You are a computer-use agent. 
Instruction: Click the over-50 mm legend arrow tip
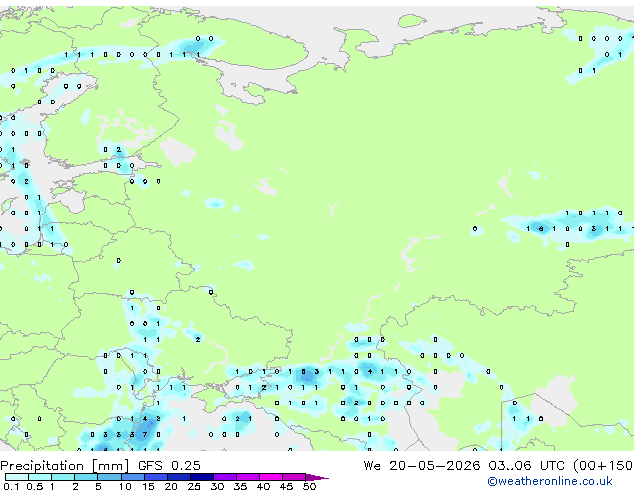[317, 477]
